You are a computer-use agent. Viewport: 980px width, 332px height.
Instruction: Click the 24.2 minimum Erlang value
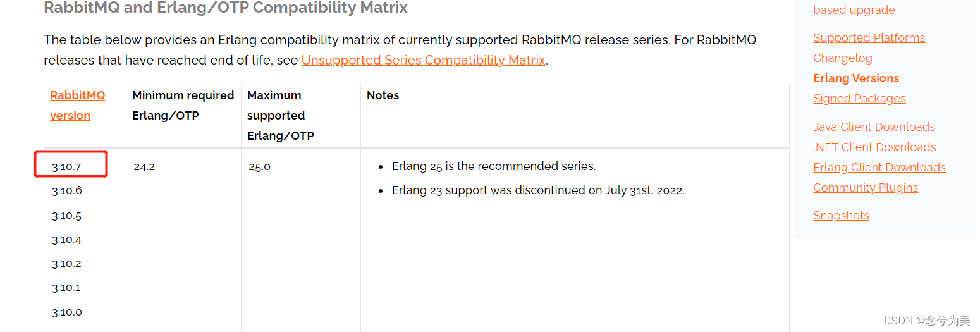[x=144, y=167]
